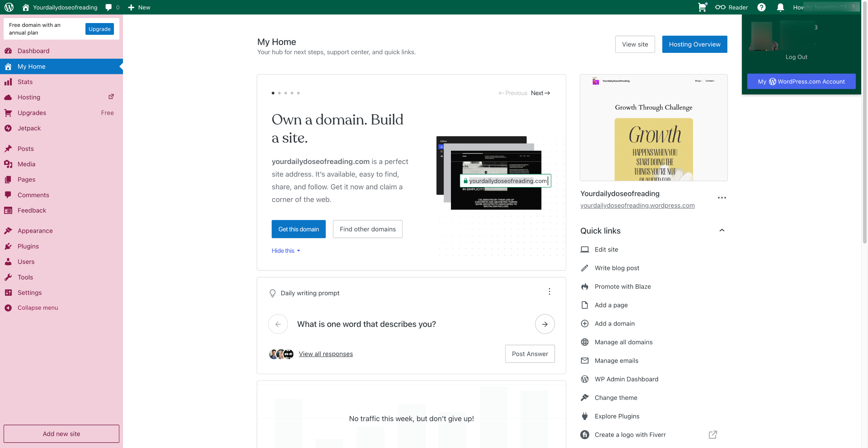Click Get this domain button
Image resolution: width=868 pixels, height=448 pixels.
(298, 229)
